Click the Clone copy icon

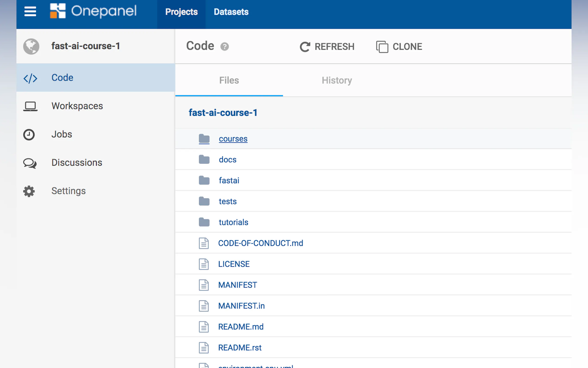(x=382, y=47)
